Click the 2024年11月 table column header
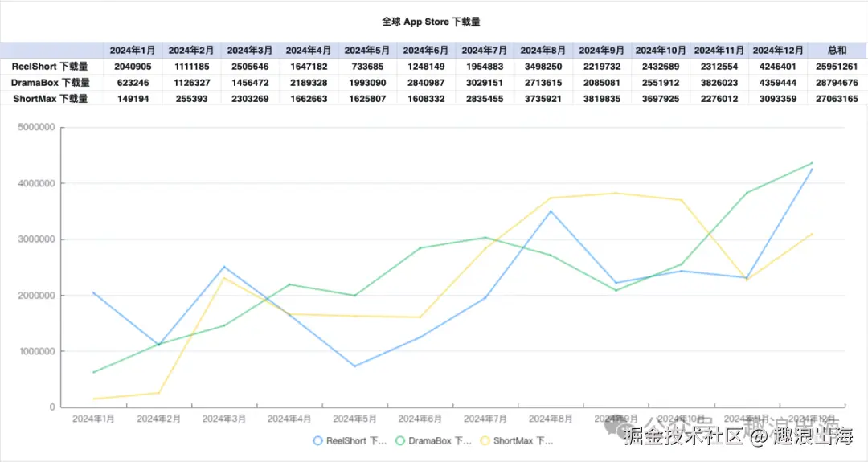The width and height of the screenshot is (868, 462). point(719,51)
